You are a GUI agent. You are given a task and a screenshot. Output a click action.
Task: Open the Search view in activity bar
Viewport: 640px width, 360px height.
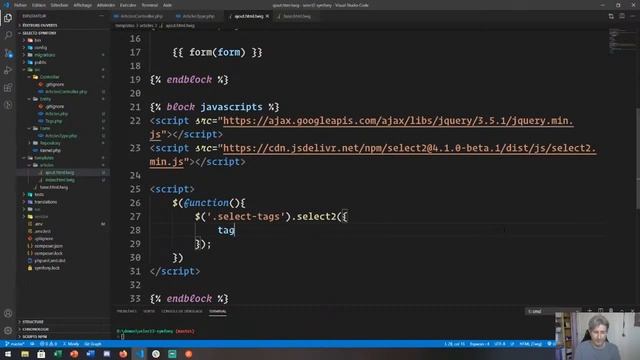click(x=8, y=35)
